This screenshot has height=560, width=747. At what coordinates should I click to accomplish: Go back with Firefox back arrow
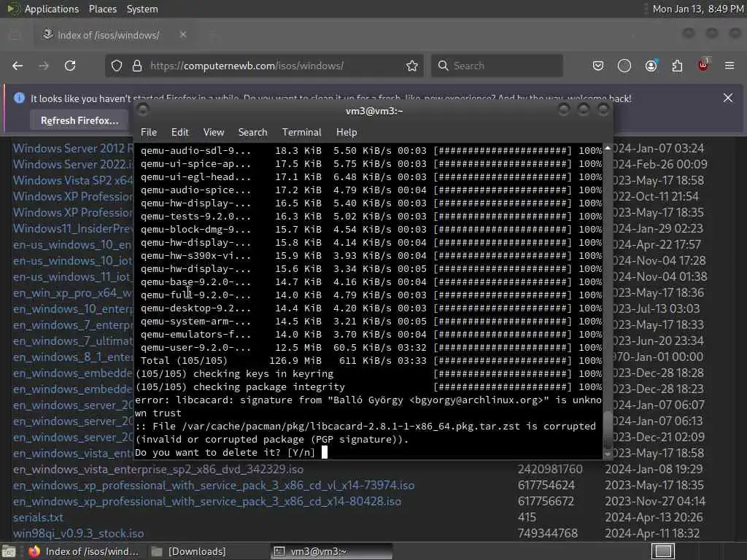click(x=18, y=66)
